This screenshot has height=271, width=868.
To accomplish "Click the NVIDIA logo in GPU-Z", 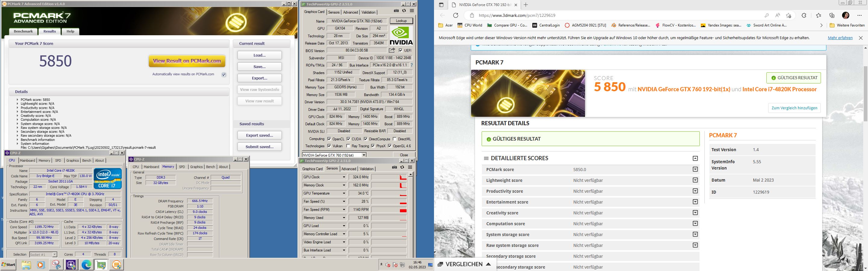I will tap(401, 35).
